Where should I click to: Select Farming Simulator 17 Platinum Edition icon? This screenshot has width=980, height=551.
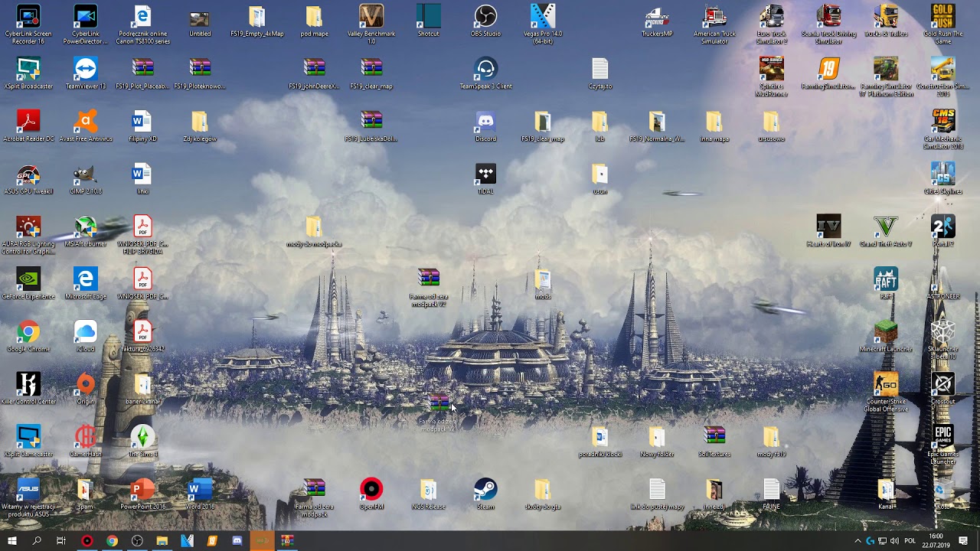pyautogui.click(x=886, y=77)
